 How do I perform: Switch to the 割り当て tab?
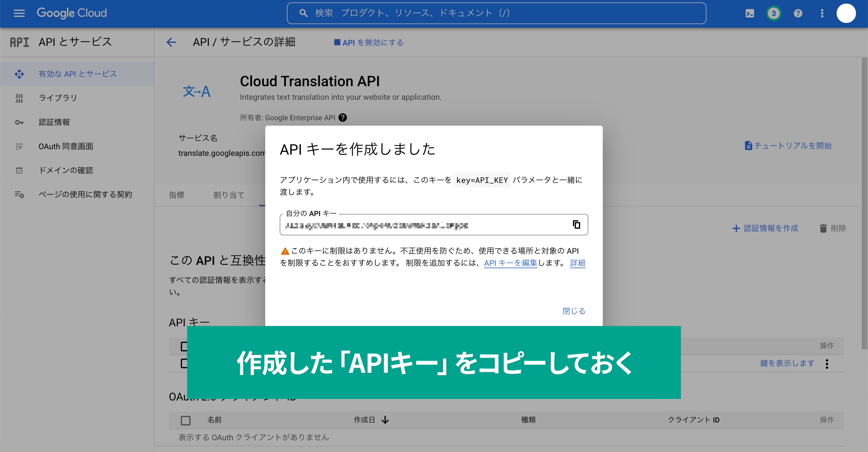click(228, 195)
